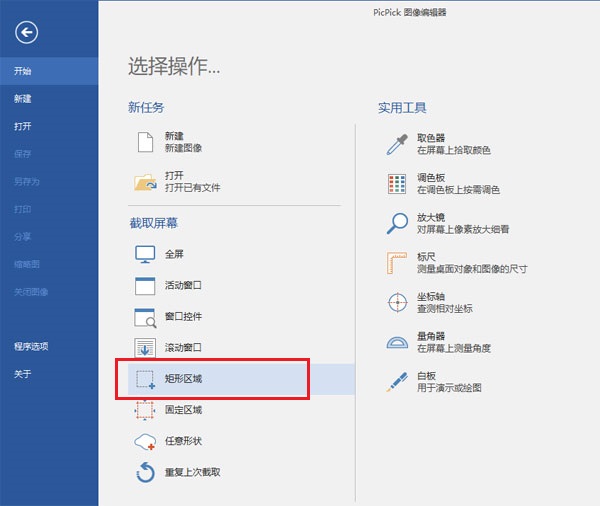The width and height of the screenshot is (600, 506).
Task: Choose 固定区域 fixed region capture
Action: pos(183,410)
